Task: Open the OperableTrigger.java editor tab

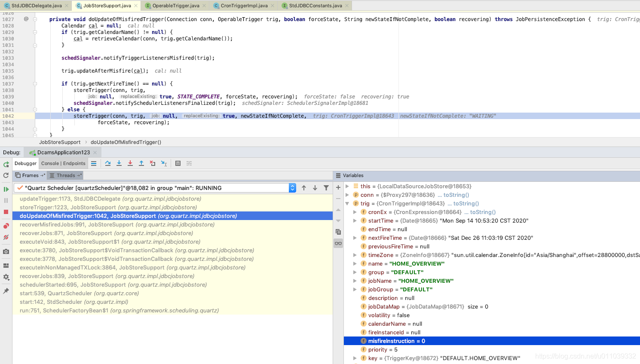Action: (176, 6)
